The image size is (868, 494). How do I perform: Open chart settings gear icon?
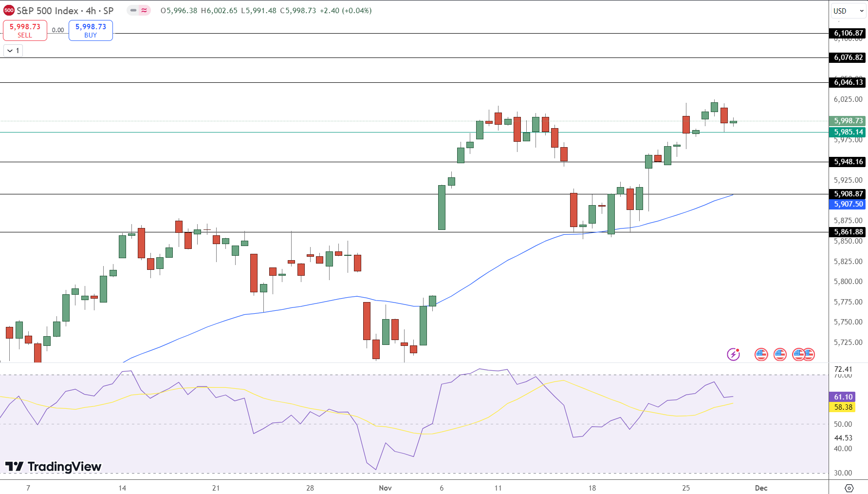coord(849,488)
